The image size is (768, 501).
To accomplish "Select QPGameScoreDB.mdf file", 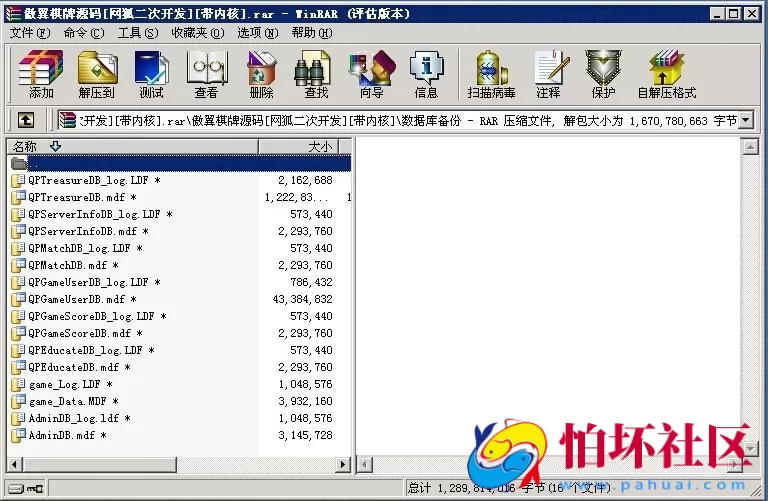I will (85, 334).
